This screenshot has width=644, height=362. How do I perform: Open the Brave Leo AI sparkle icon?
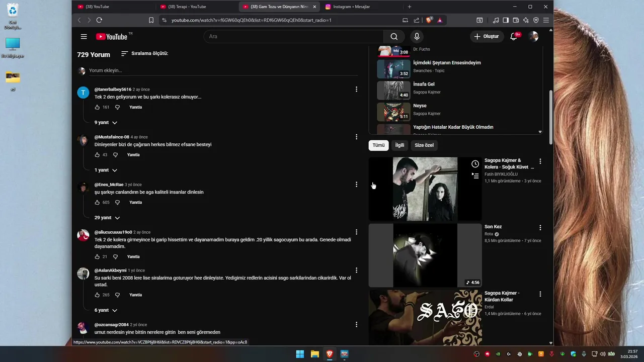point(526,20)
